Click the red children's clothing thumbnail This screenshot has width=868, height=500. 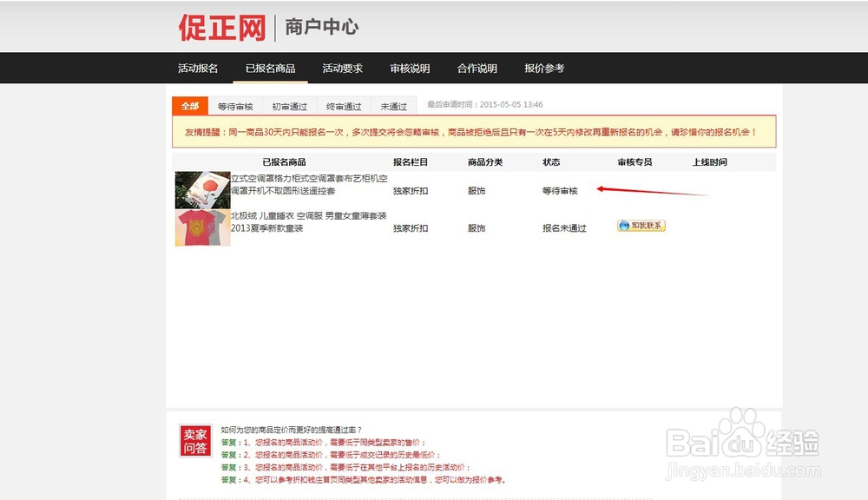click(x=202, y=227)
